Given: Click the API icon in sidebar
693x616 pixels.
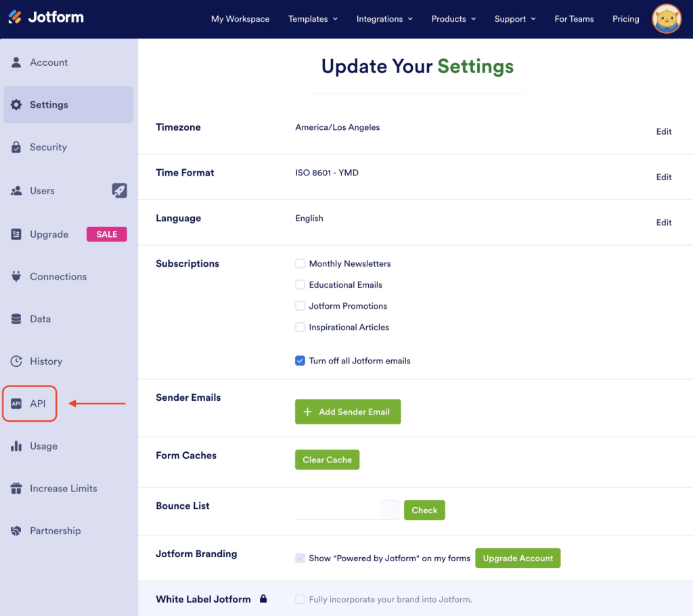Looking at the screenshot, I should [16, 403].
